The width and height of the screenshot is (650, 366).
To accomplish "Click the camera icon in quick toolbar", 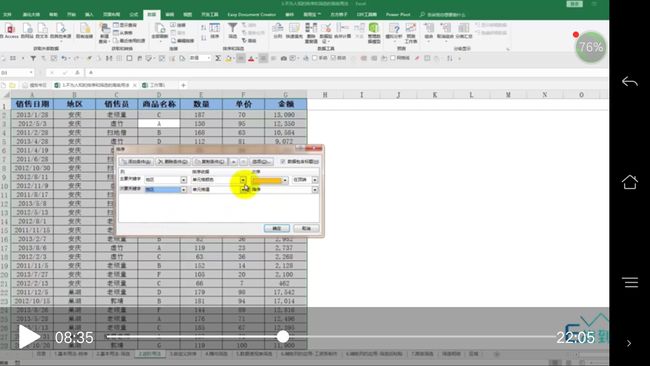I will [x=284, y=58].
